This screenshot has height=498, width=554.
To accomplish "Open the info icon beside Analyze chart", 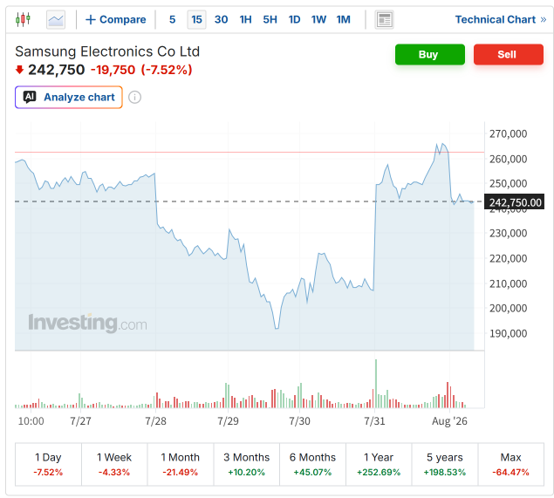I will (x=134, y=97).
